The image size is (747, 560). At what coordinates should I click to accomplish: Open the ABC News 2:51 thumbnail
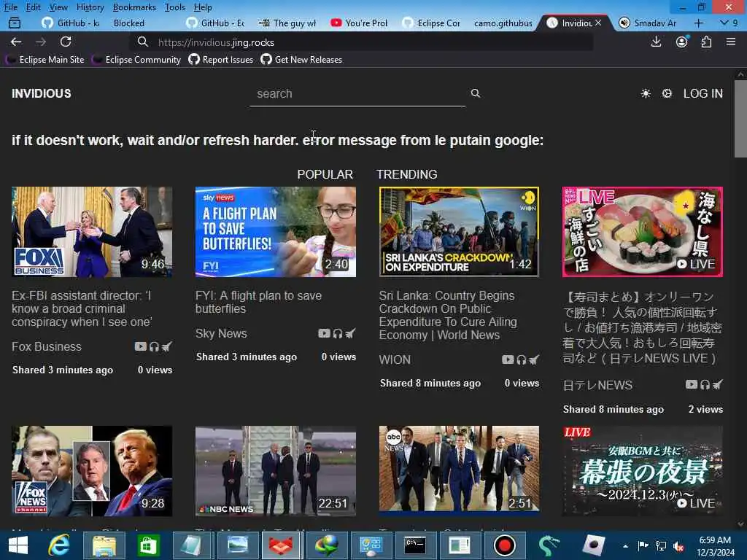pyautogui.click(x=460, y=471)
